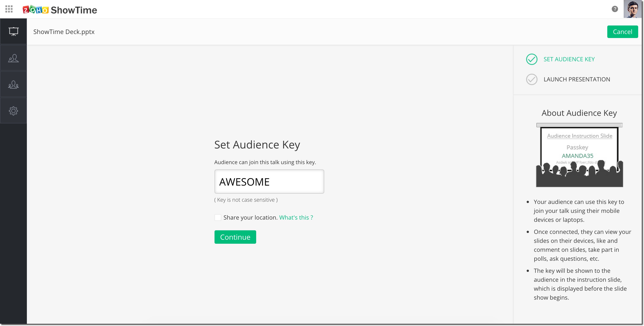This screenshot has height=326, width=644.
Task: Open the What's this ? link
Action: (296, 218)
